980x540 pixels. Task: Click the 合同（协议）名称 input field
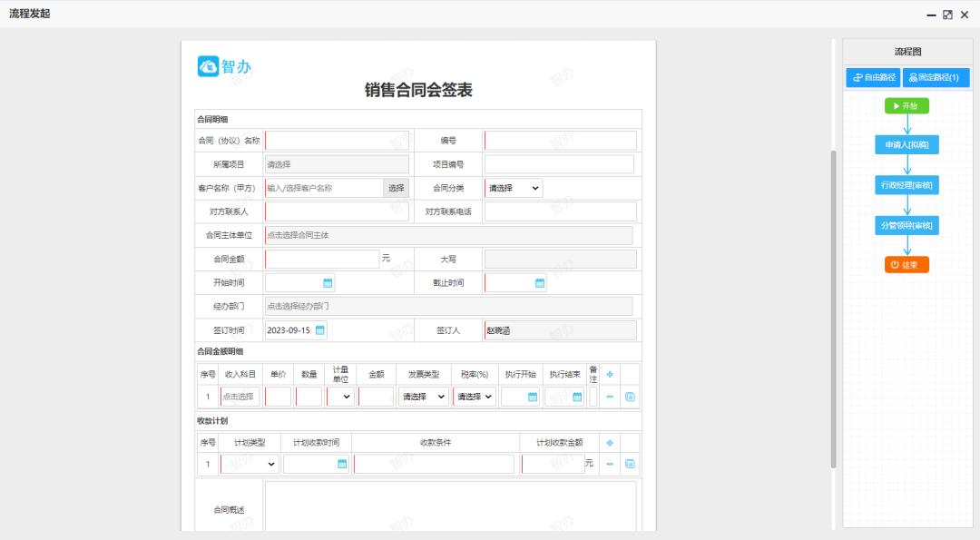(x=336, y=140)
